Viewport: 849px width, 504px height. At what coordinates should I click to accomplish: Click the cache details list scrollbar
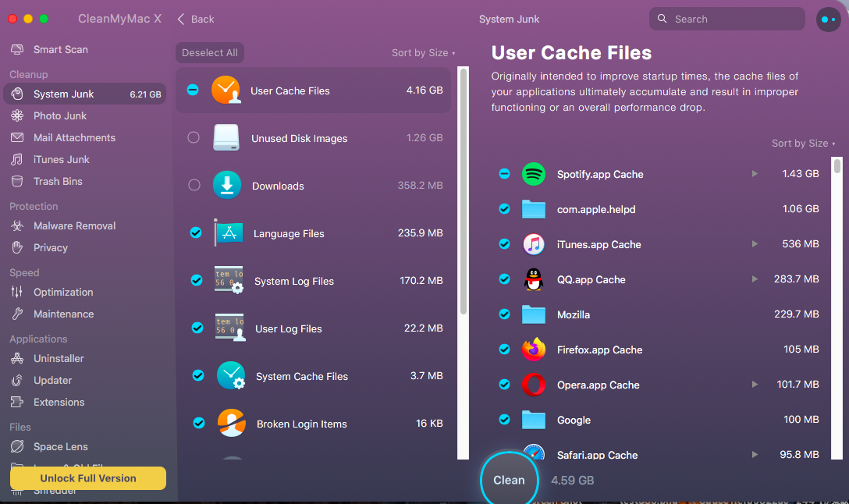coord(837,165)
